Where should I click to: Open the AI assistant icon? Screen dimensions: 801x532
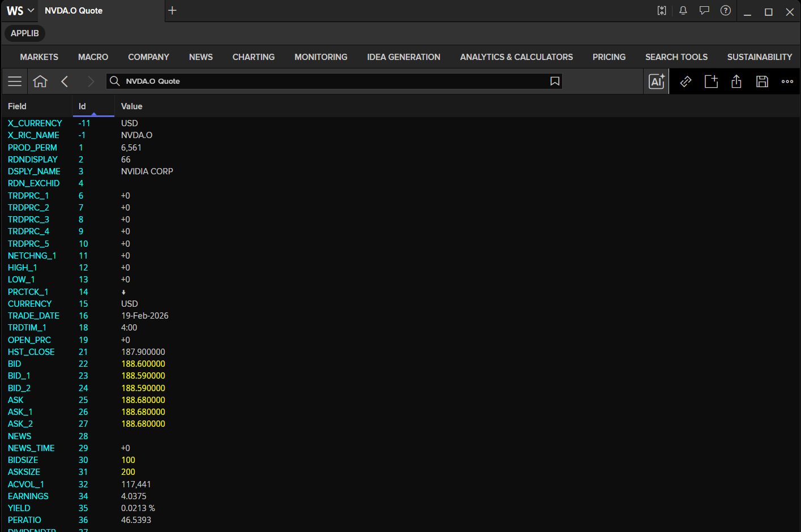click(657, 81)
